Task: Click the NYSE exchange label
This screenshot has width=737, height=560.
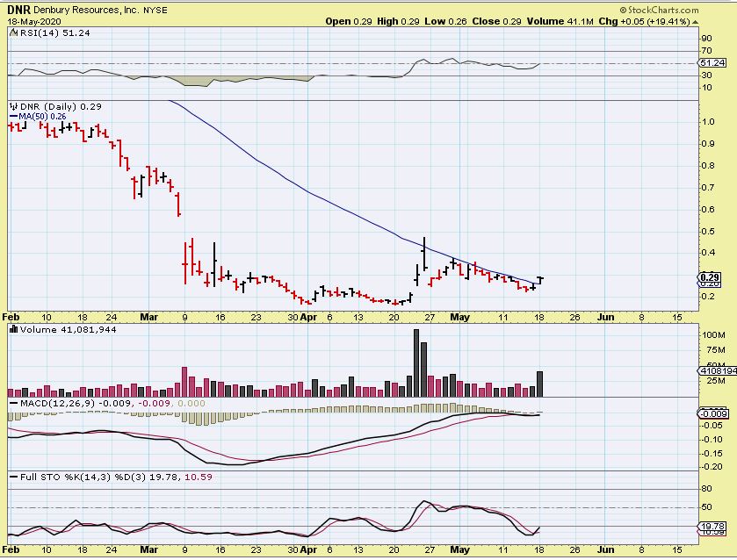Action: coord(155,10)
